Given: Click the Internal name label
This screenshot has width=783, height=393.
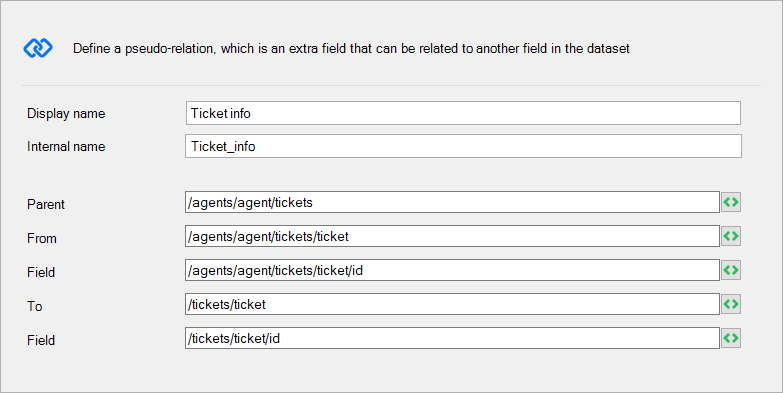Looking at the screenshot, I should click(66, 147).
